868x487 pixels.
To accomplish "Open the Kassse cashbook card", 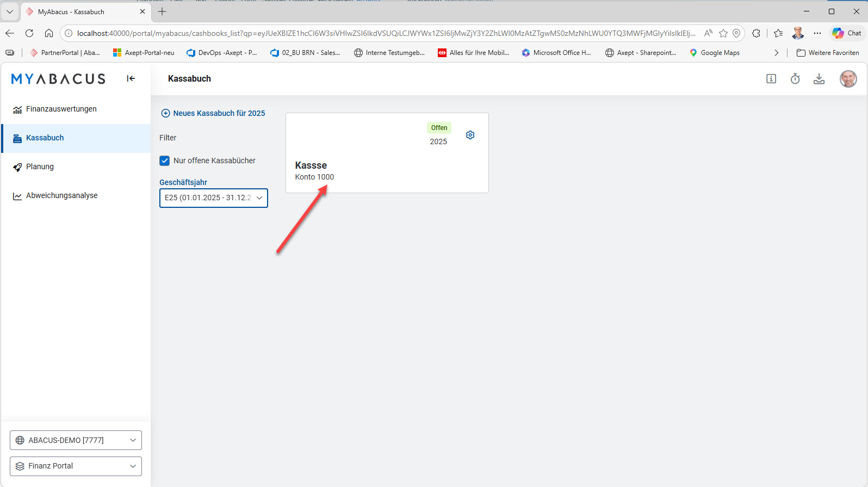I will tap(387, 153).
